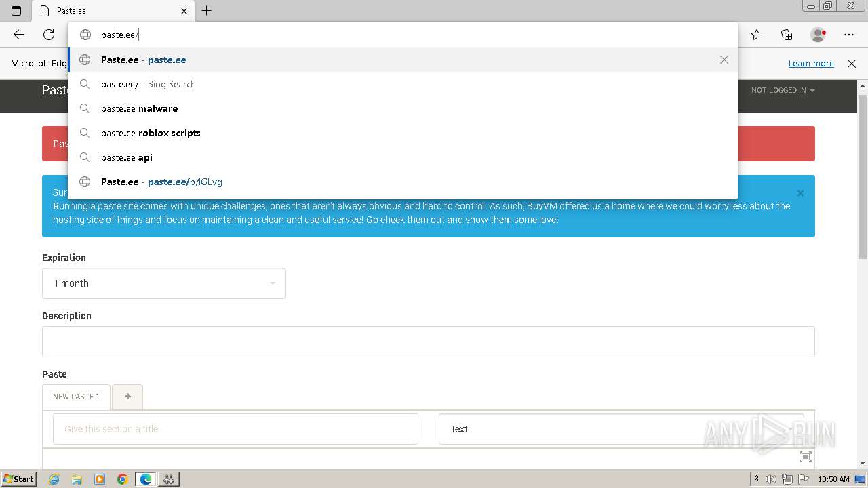Open the network tray icon
The height and width of the screenshot is (488, 868).
click(x=787, y=479)
